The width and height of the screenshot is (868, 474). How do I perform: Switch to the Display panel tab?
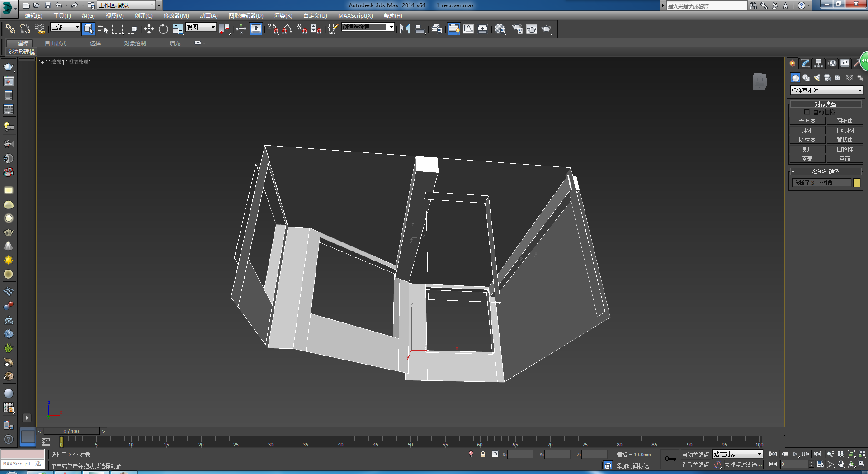(x=845, y=63)
